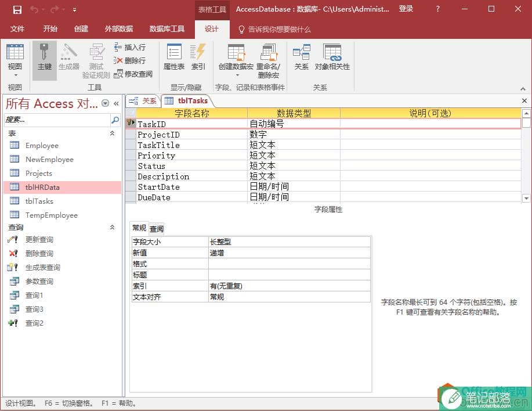Select the Employee table
532x411 pixels.
(63, 146)
